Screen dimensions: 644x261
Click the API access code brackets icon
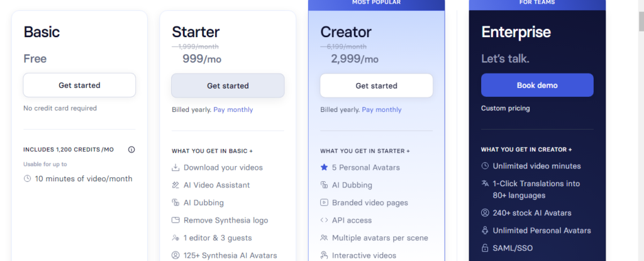(324, 221)
